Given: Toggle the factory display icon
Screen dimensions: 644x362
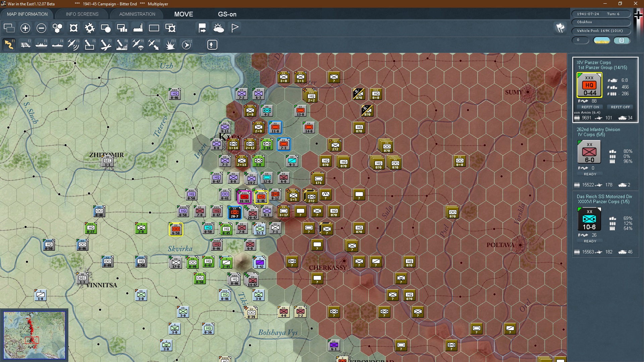Looking at the screenshot, I should tap(138, 28).
